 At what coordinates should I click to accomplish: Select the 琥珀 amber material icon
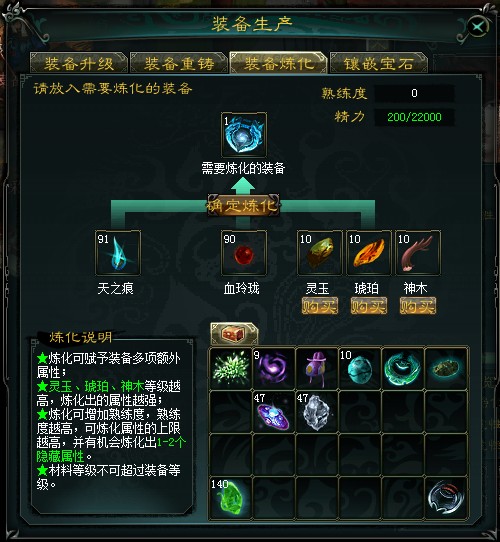tap(369, 253)
